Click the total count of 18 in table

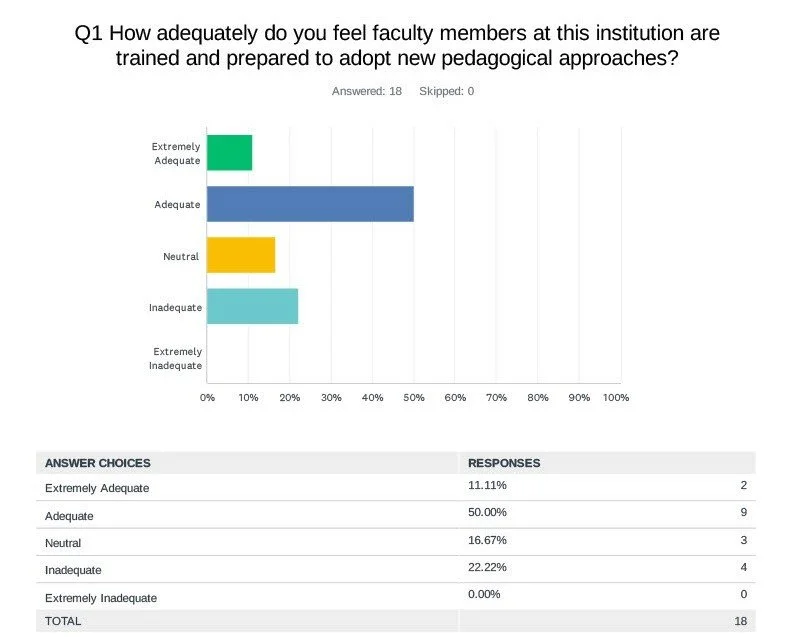pyautogui.click(x=740, y=621)
